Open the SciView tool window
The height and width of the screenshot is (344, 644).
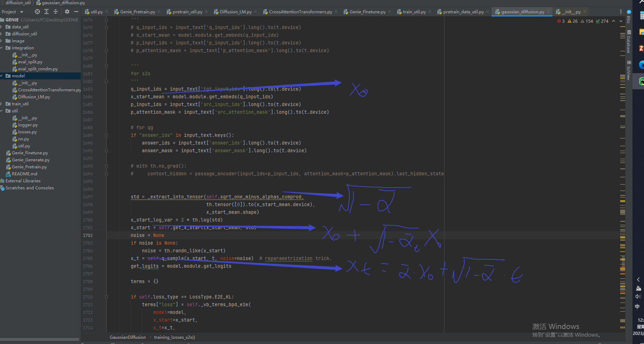click(x=629, y=70)
